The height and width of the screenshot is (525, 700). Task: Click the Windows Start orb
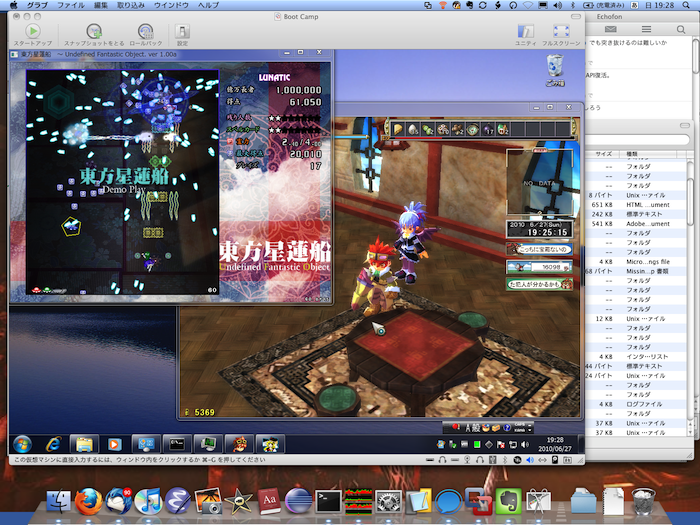click(x=22, y=444)
